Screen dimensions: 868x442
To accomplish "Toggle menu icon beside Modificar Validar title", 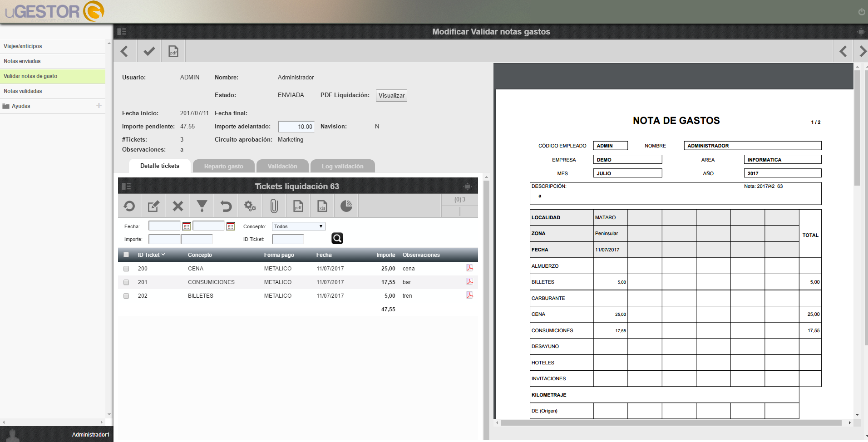I will [x=122, y=32].
